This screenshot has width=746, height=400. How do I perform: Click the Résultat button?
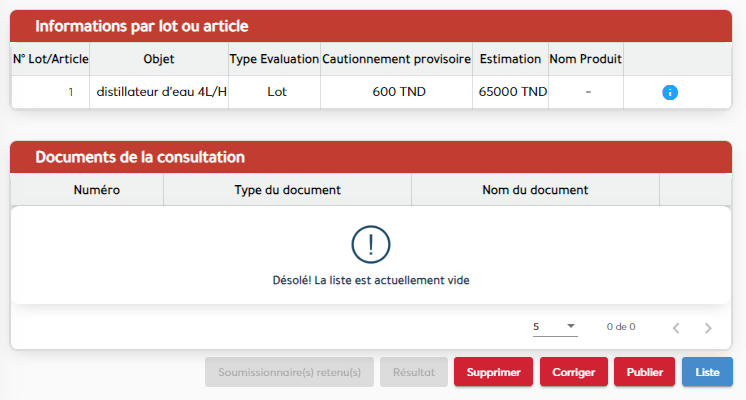coord(414,372)
